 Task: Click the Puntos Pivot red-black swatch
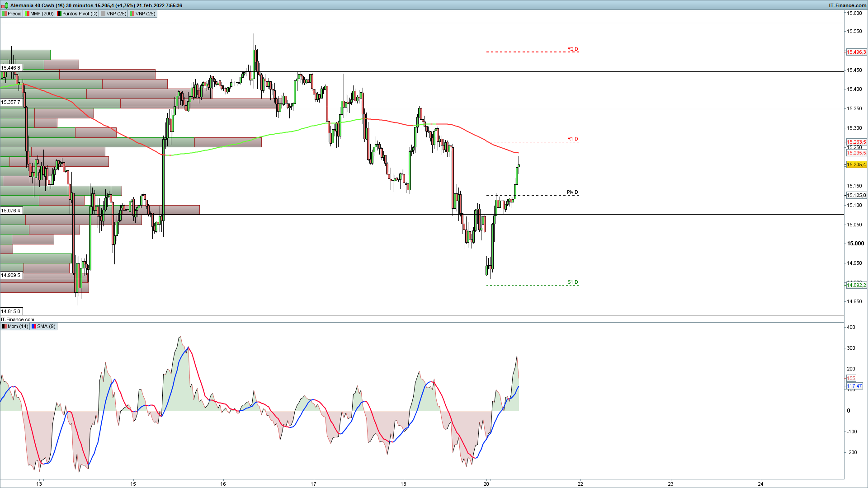[x=59, y=14]
